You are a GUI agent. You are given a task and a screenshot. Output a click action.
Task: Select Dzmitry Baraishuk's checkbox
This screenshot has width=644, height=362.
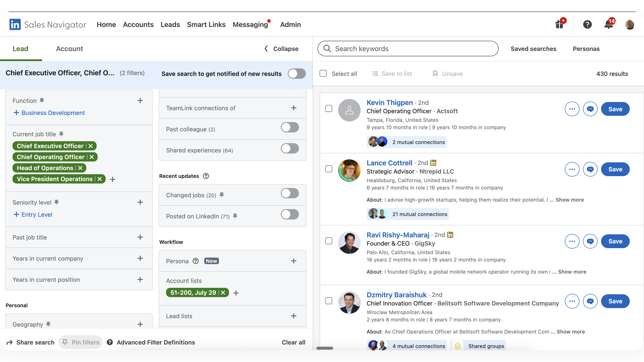pos(328,301)
